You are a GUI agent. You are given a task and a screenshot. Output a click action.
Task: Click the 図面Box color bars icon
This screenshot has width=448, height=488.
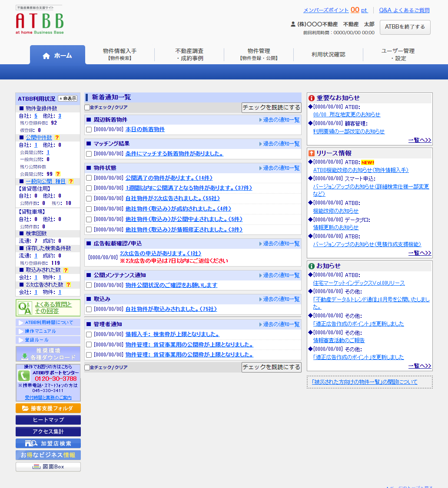[x=37, y=467]
